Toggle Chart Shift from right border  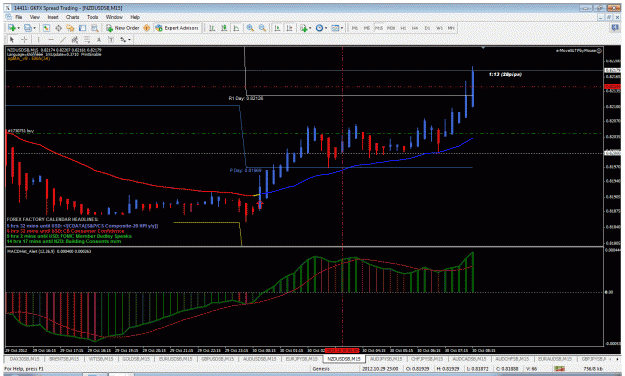[x=289, y=28]
